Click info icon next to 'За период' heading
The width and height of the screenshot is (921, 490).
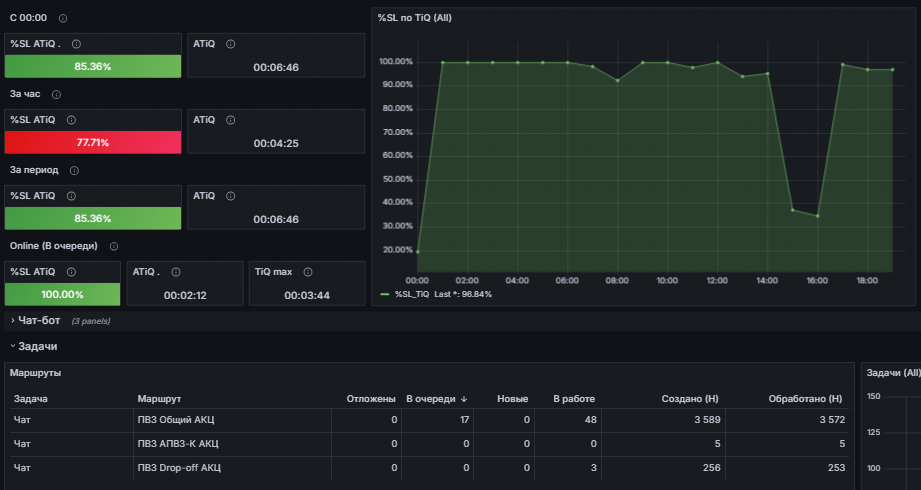(75, 170)
